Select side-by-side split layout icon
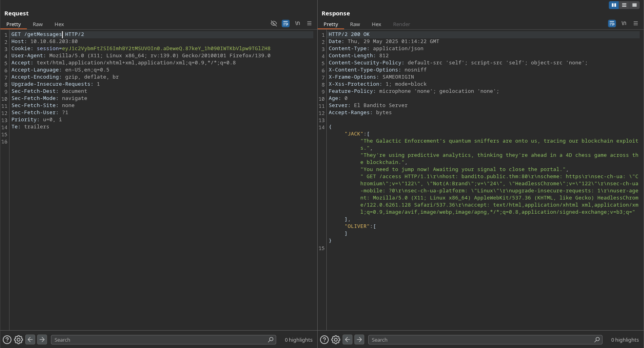The height and width of the screenshot is (348, 644). click(x=614, y=5)
